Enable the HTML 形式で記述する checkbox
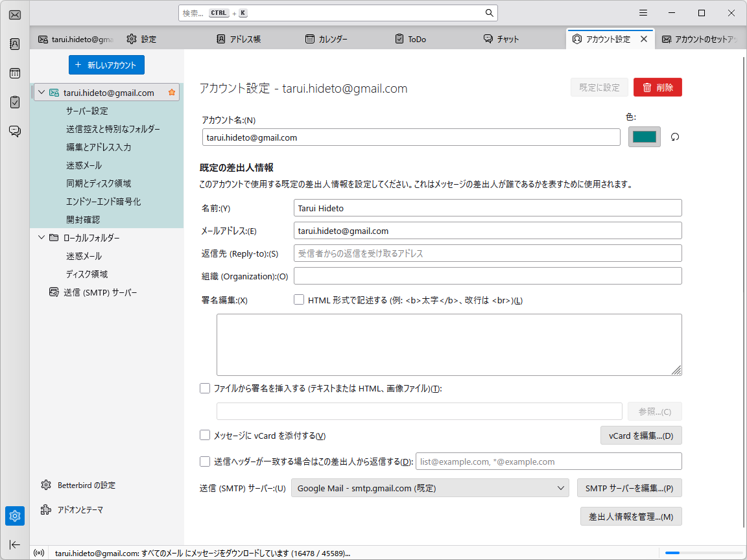 [x=299, y=299]
